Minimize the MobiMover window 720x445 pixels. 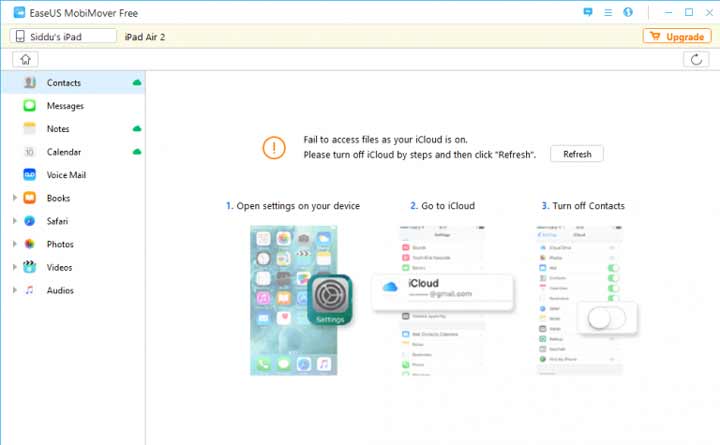(x=668, y=12)
